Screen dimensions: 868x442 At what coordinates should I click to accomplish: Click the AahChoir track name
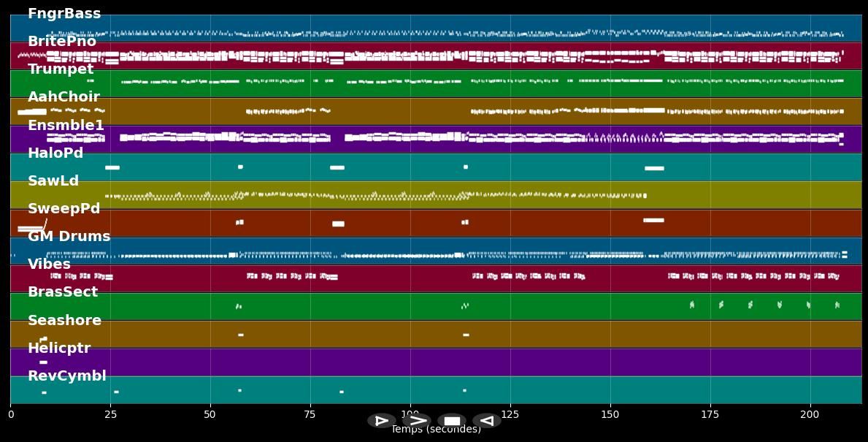click(64, 97)
